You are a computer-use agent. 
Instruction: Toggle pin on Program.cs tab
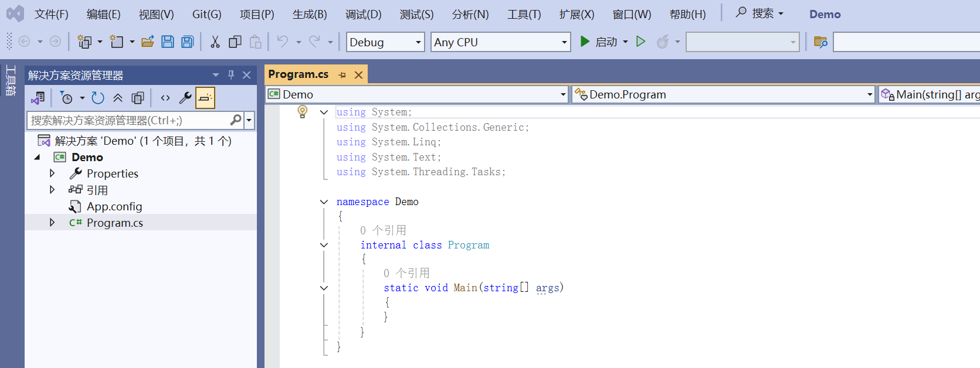click(x=343, y=75)
